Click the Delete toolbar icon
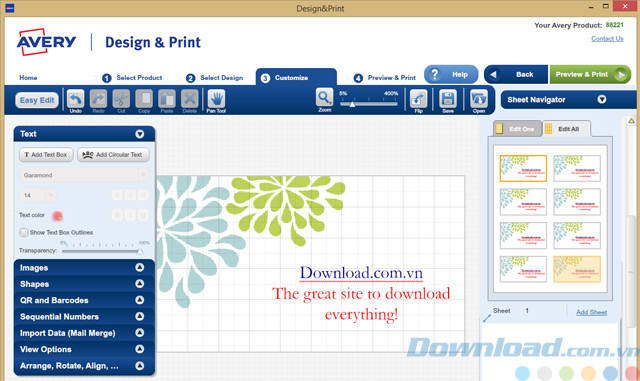The height and width of the screenshot is (381, 640). 190,99
